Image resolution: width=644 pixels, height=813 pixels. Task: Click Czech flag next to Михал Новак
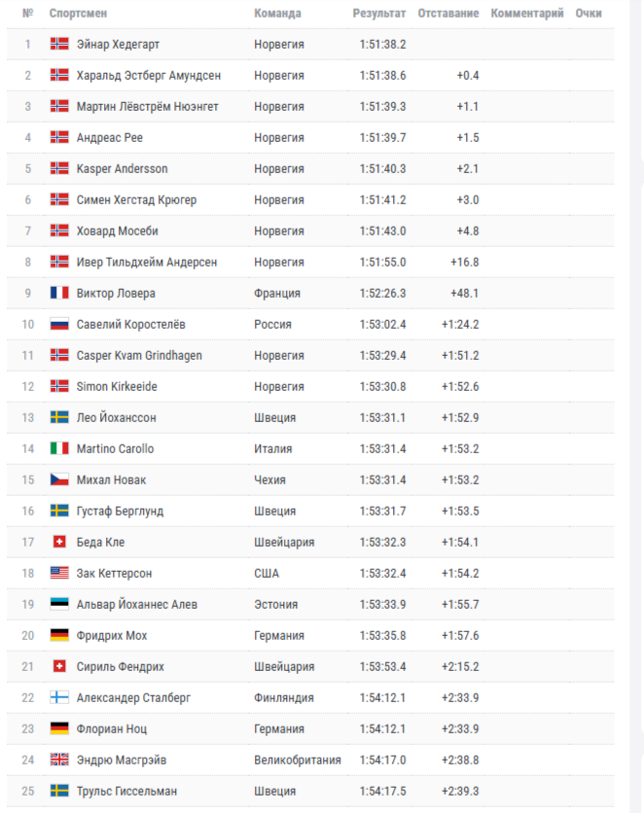(59, 480)
